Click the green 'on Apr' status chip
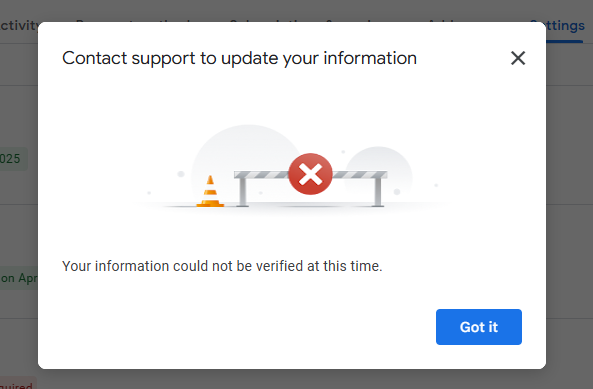The image size is (593, 389). [19, 278]
